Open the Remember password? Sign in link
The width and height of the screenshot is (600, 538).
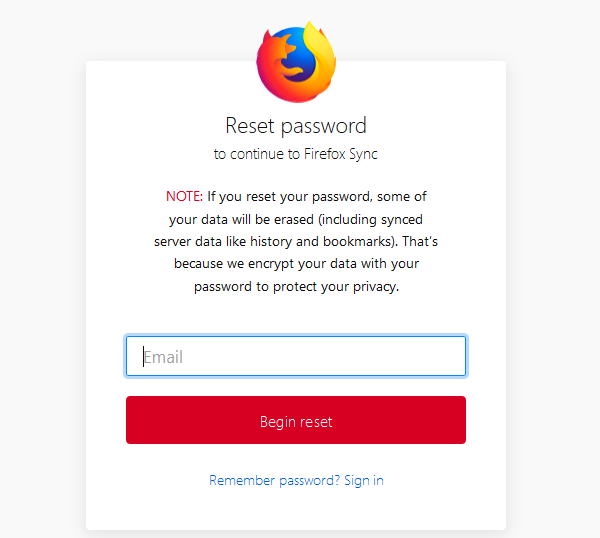(296, 480)
